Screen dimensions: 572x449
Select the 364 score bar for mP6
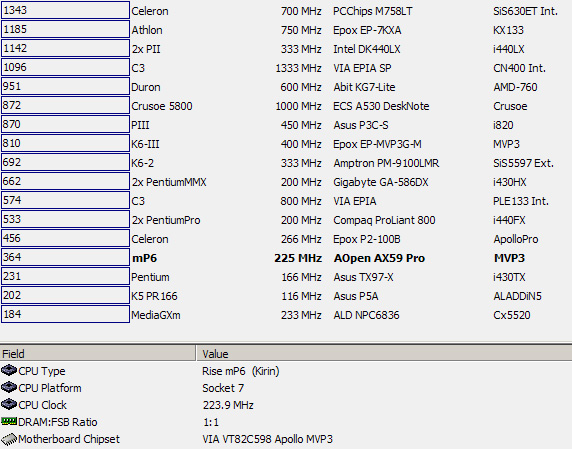pos(65,257)
